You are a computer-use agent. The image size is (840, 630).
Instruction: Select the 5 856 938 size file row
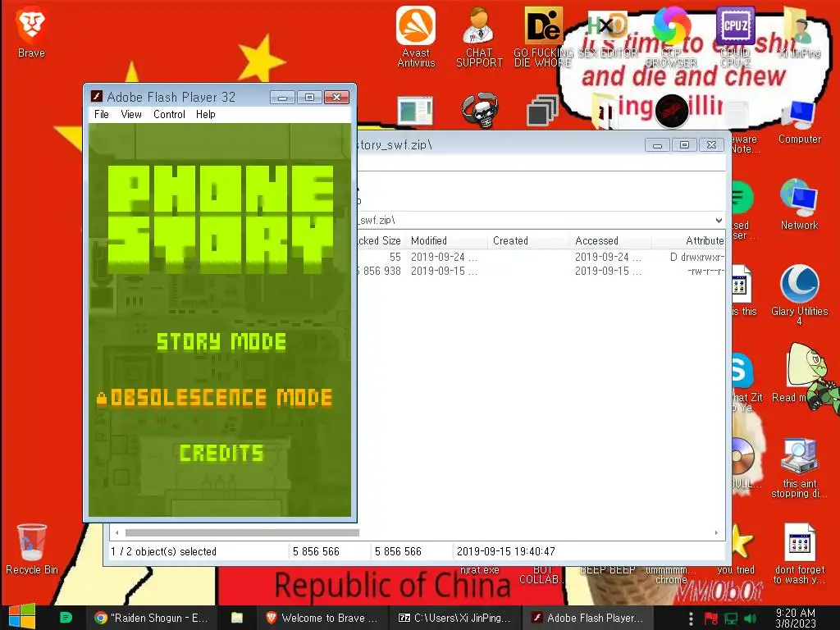(541, 271)
